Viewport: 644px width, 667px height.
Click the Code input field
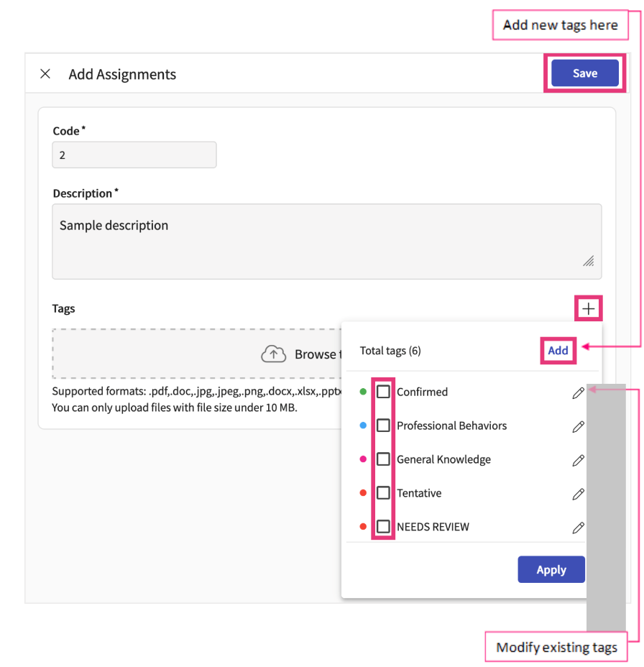[134, 155]
